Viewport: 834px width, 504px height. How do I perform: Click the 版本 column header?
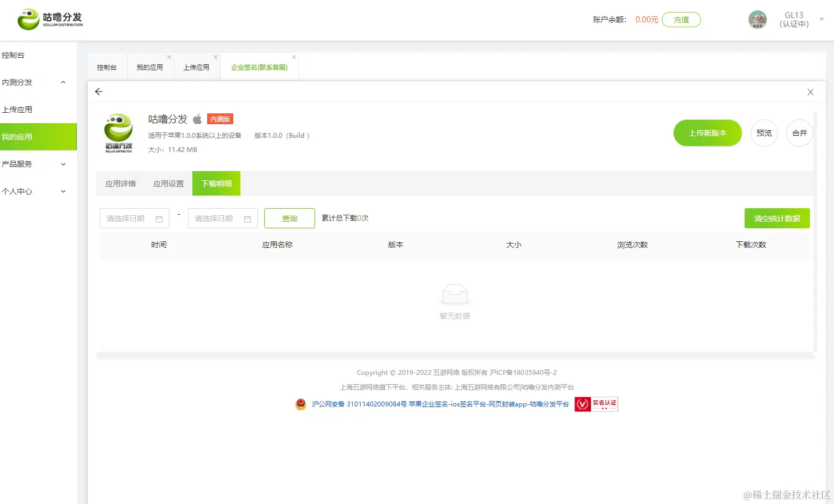point(396,245)
